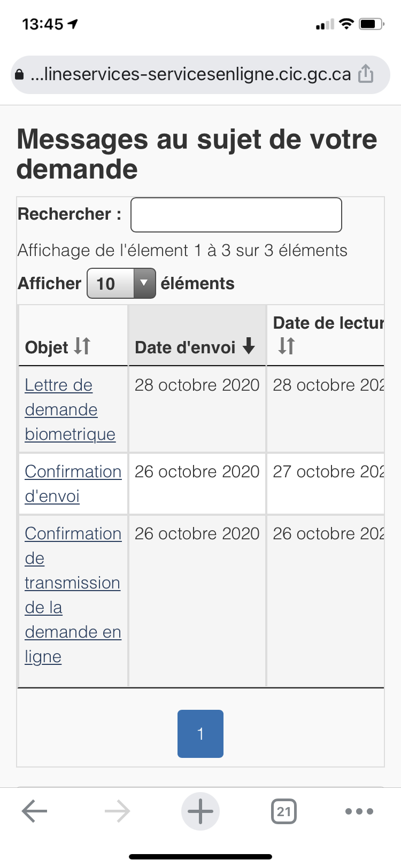Click the Rechercher search field
This screenshot has width=401, height=868.
pyautogui.click(x=236, y=215)
